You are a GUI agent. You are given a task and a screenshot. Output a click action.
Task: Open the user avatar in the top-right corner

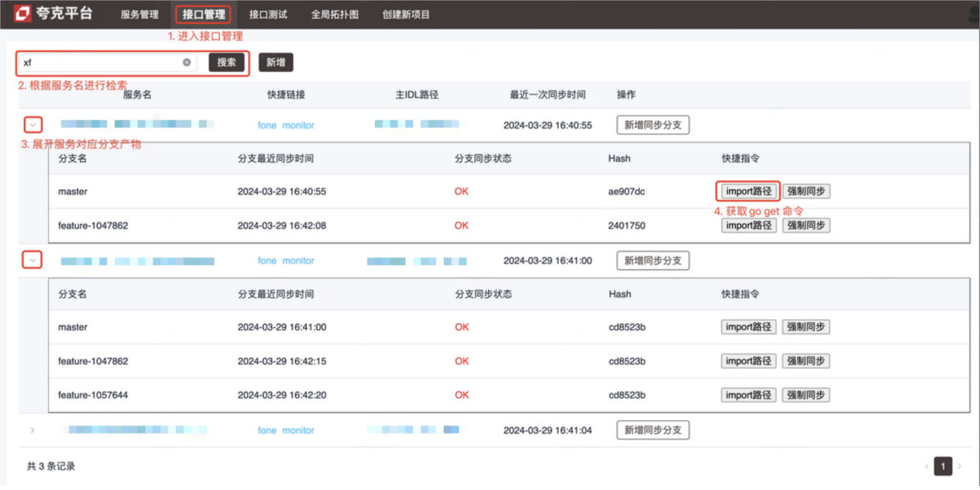(973, 12)
